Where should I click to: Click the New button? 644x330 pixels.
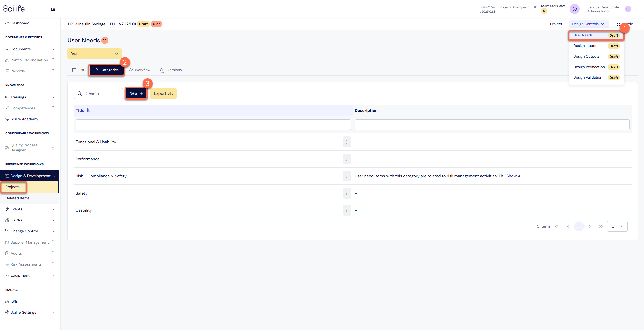tap(136, 93)
